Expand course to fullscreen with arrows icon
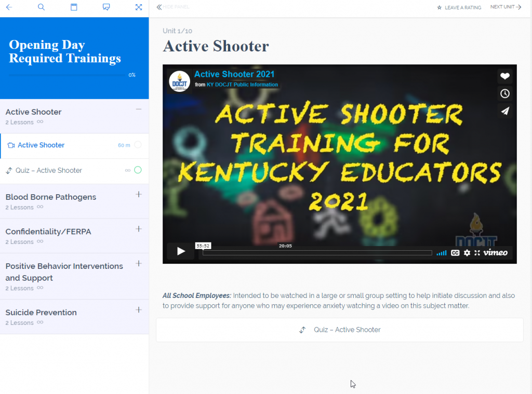This screenshot has width=532, height=394. point(139,7)
